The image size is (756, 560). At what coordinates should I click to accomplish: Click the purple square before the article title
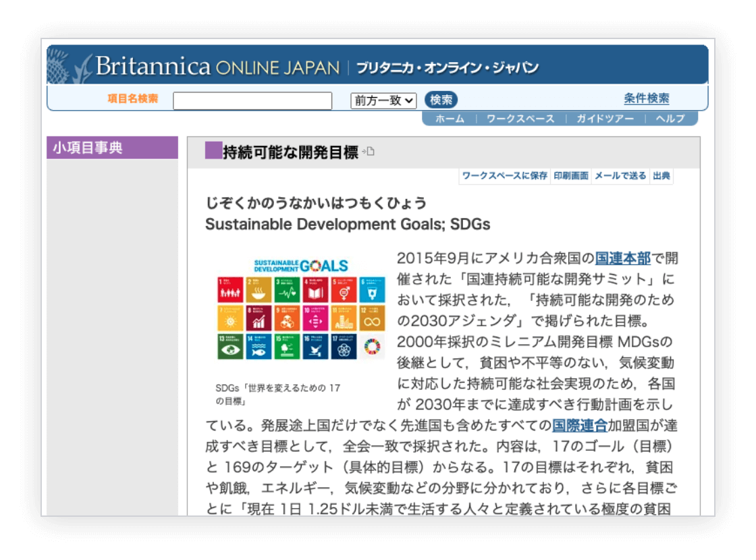[x=213, y=151]
